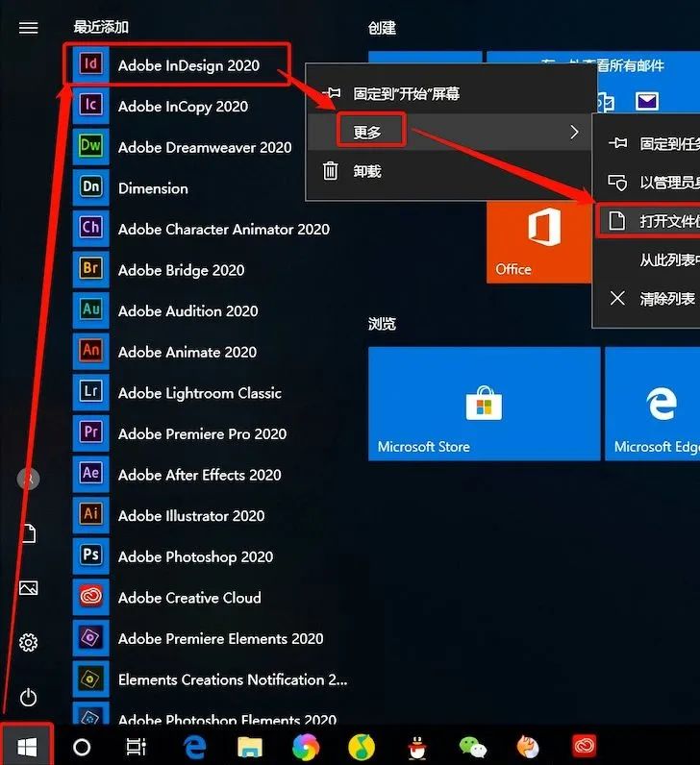Open Settings gear in Start sidebar
700x765 pixels.
click(x=28, y=643)
